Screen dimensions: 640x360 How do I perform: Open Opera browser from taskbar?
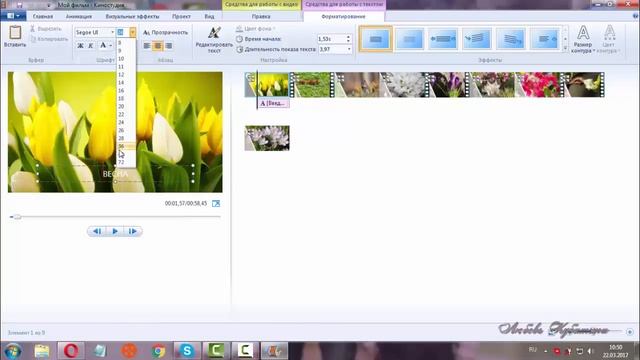[x=71, y=351]
